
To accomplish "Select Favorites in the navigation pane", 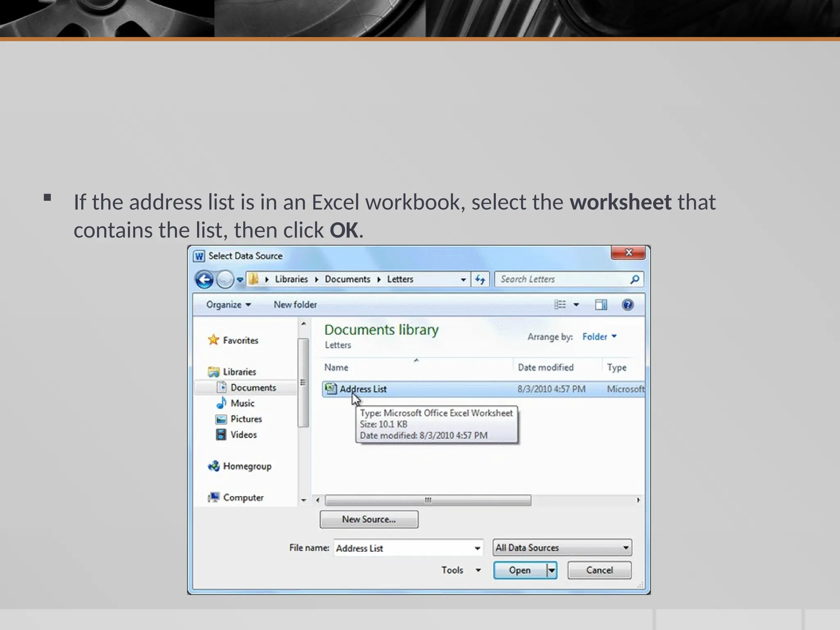I will click(233, 340).
